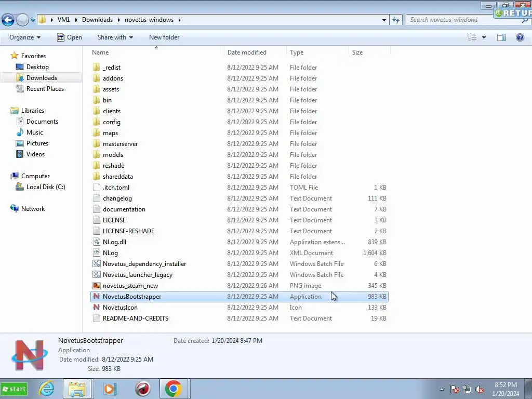Click the Back navigation arrow button
The image size is (532, 399).
click(x=8, y=20)
